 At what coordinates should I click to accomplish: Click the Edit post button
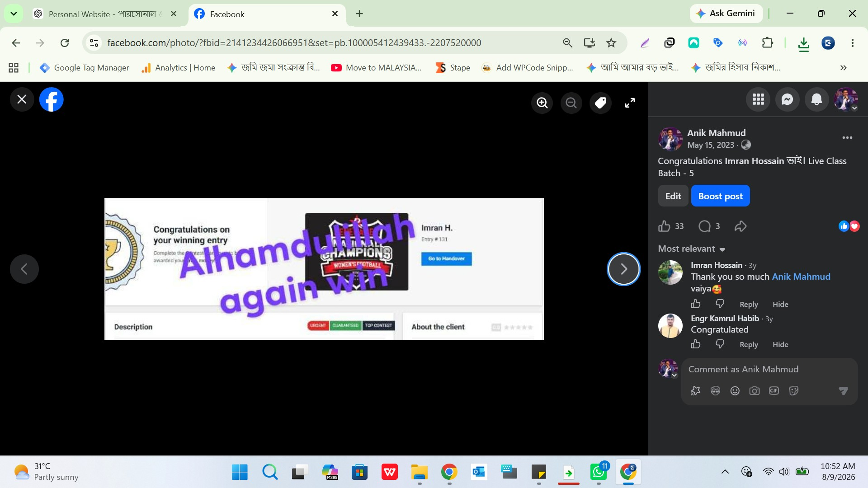coord(673,196)
